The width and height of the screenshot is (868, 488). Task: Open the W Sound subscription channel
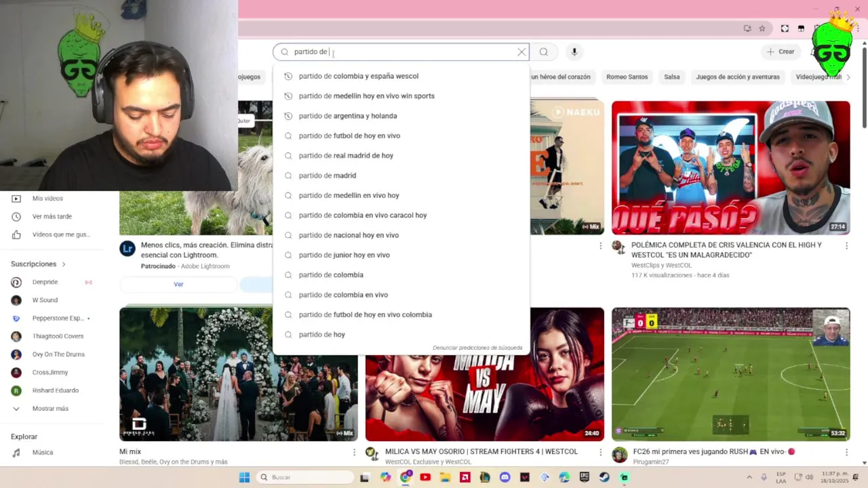[x=45, y=300]
